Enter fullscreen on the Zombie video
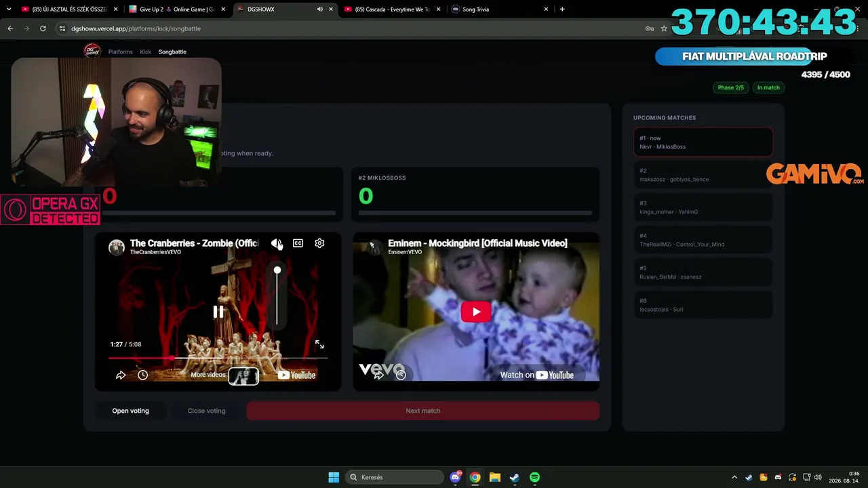 click(319, 344)
